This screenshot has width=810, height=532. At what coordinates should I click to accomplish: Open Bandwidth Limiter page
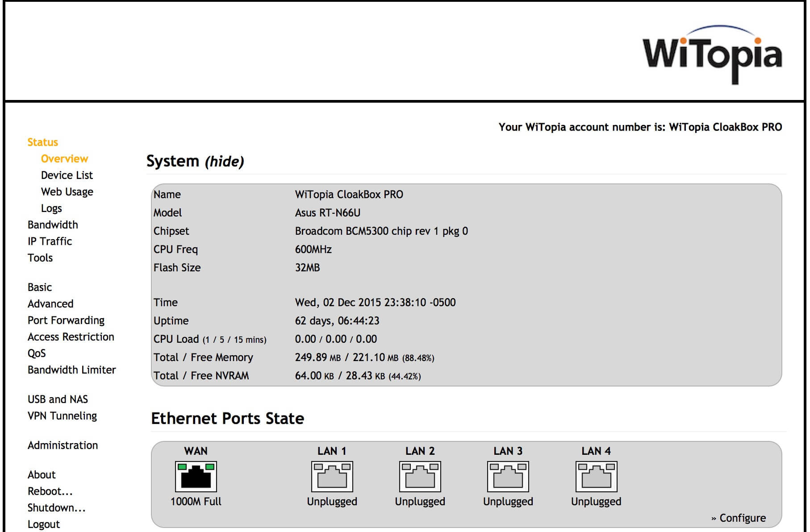(72, 370)
